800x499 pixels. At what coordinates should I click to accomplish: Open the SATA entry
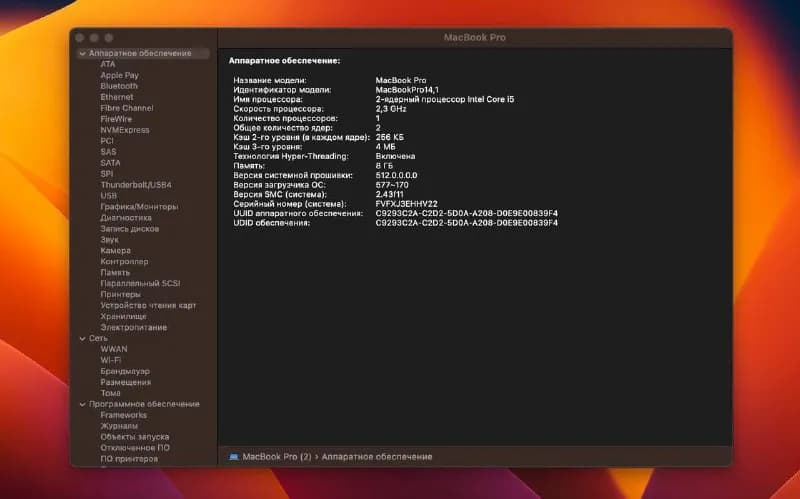pos(110,163)
